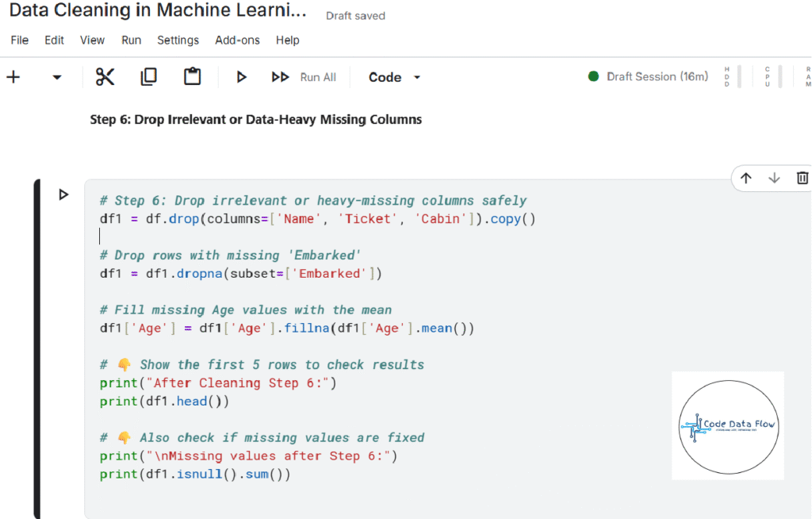Click the notebook title to rename
The width and height of the screenshot is (812, 519).
click(x=157, y=11)
